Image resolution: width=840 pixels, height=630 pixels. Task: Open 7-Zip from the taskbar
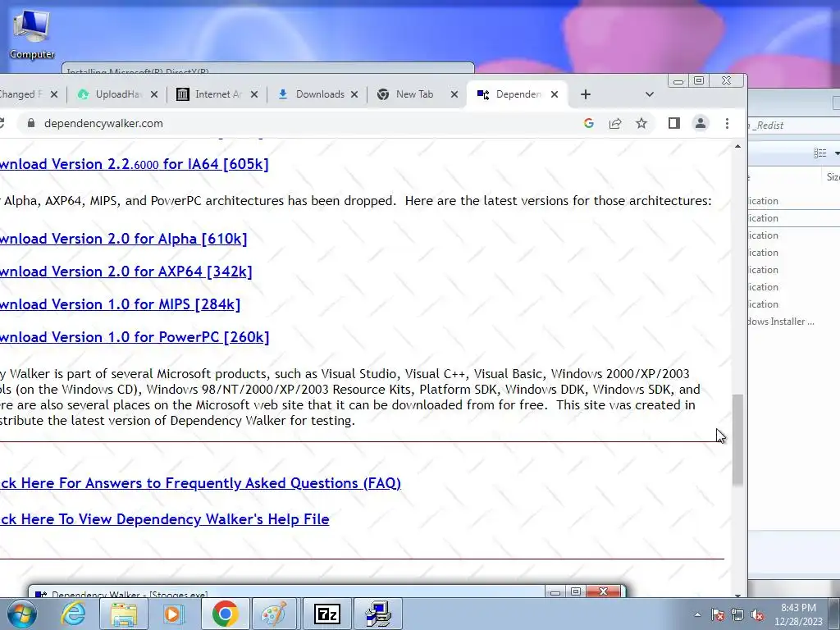(326, 614)
